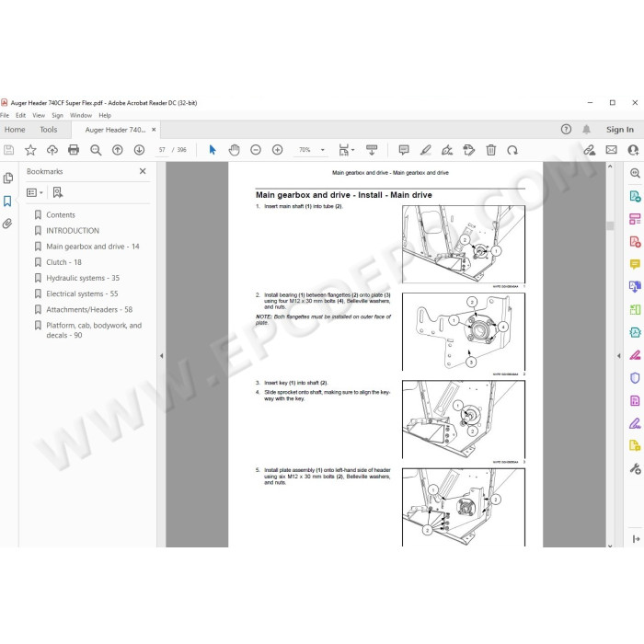This screenshot has width=644, height=644.
Task: Open the Help menu
Action: [105, 115]
